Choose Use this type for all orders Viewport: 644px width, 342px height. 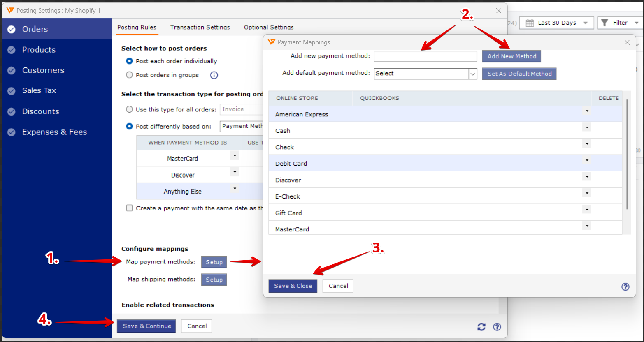click(129, 109)
